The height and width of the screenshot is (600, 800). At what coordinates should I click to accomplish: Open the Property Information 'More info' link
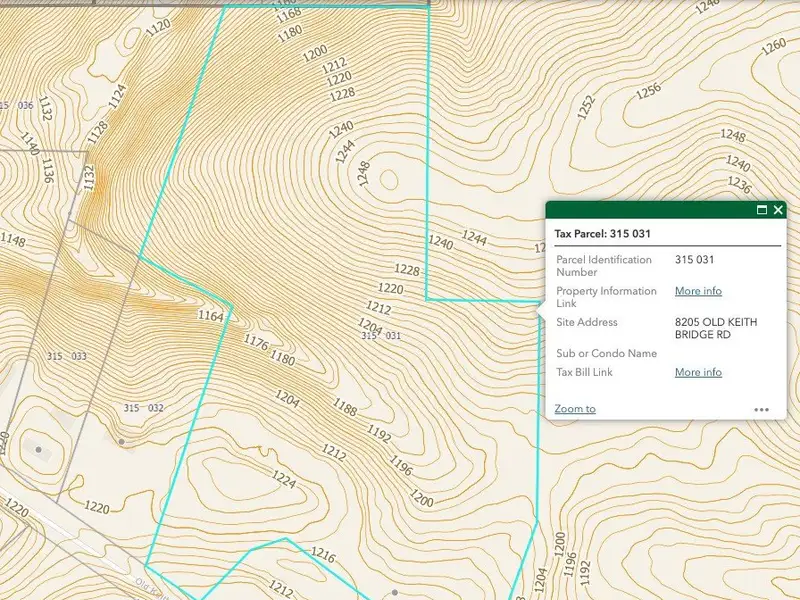(x=698, y=291)
